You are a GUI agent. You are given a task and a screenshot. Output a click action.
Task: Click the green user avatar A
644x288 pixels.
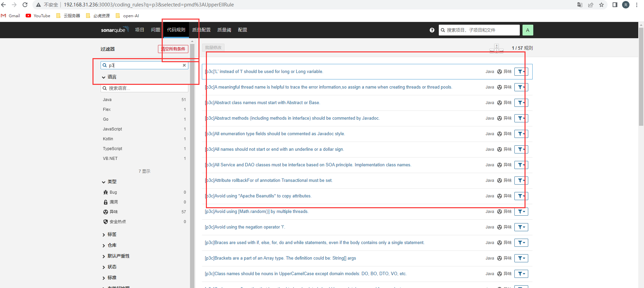point(528,30)
